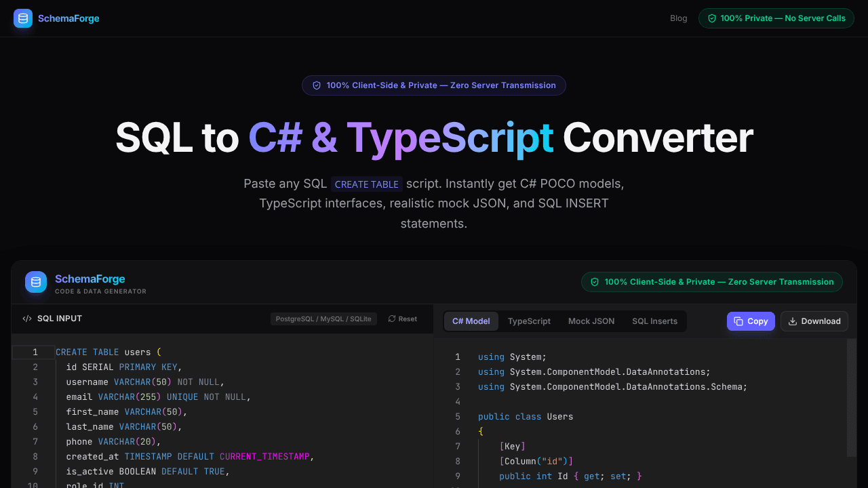Click the 'SQL INPUT' panel heading
The width and height of the screenshot is (868, 488).
click(60, 319)
